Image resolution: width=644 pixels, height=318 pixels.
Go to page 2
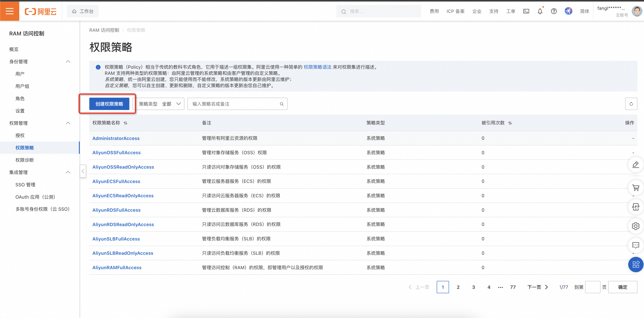458,287
